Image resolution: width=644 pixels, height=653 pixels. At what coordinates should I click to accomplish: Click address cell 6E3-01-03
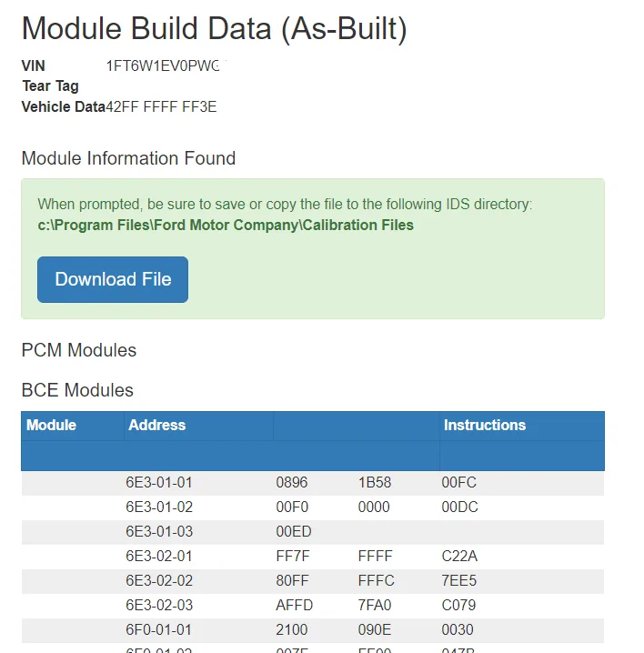[159, 531]
